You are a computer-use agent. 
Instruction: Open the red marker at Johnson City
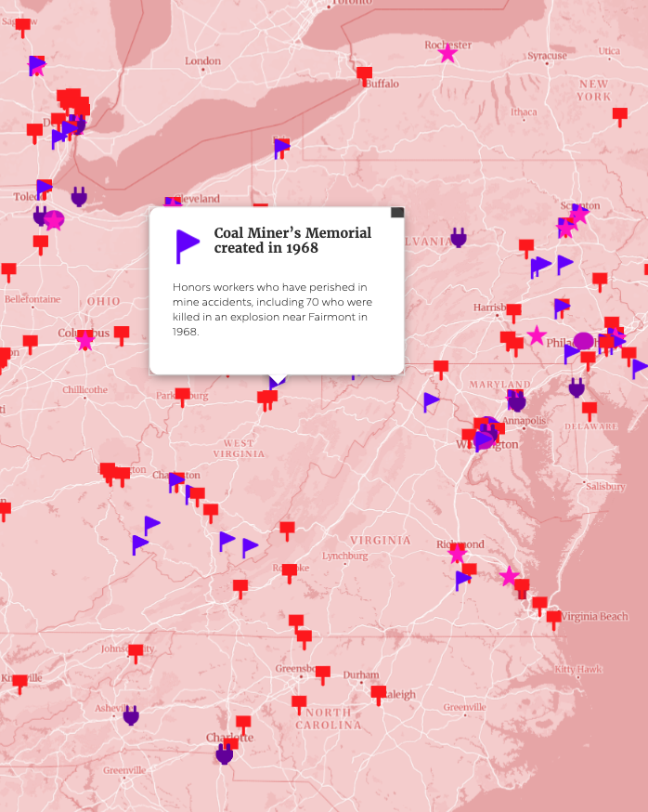(136, 653)
